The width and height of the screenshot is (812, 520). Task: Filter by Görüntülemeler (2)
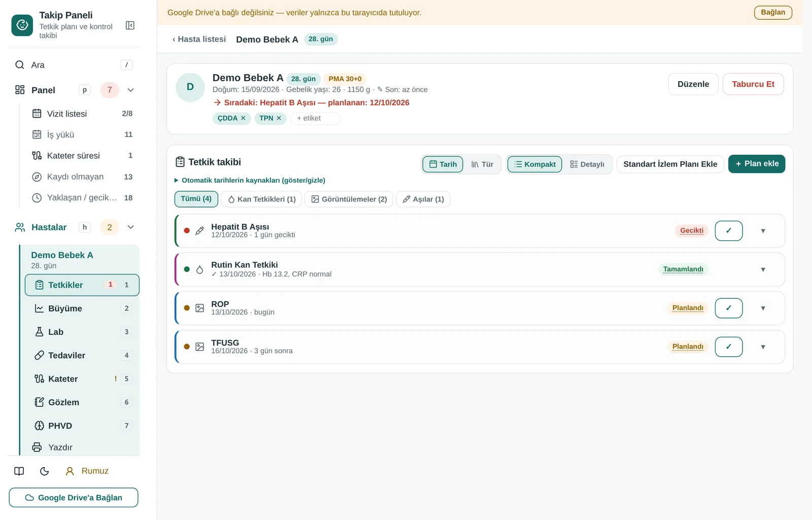click(x=349, y=199)
